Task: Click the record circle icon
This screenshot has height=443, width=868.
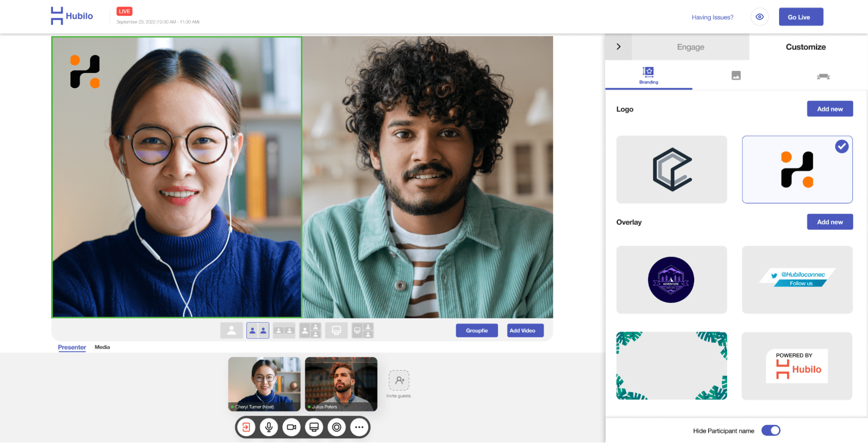Action: tap(337, 427)
